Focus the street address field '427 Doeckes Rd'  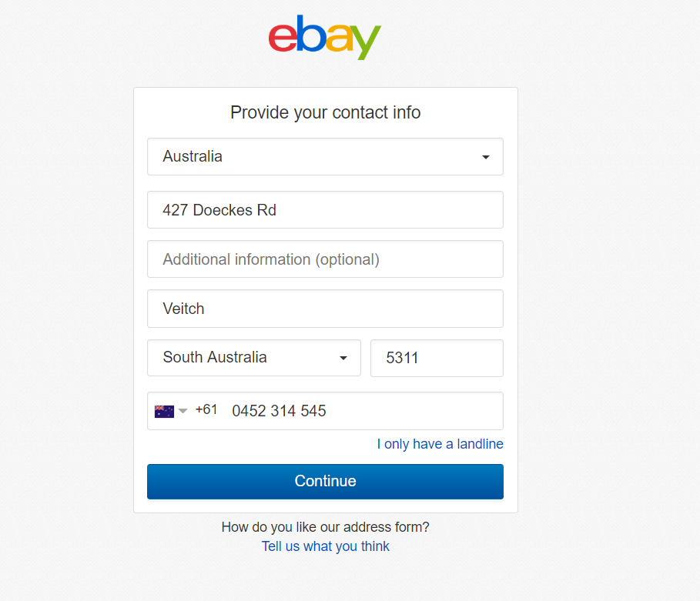(325, 210)
